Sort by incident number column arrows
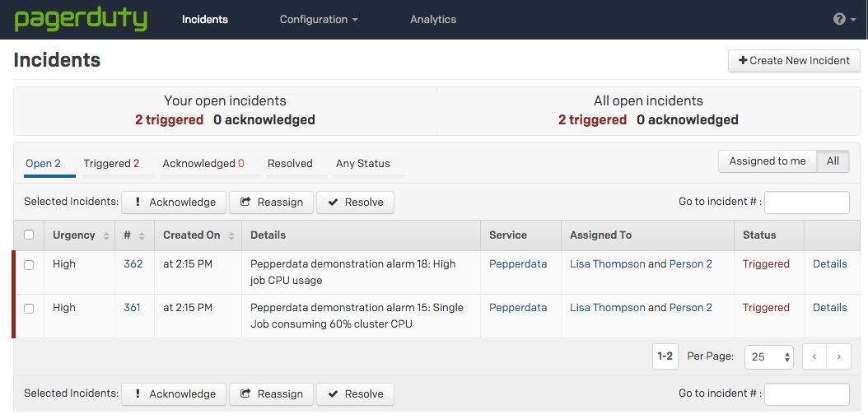This screenshot has width=868, height=419. 142,236
